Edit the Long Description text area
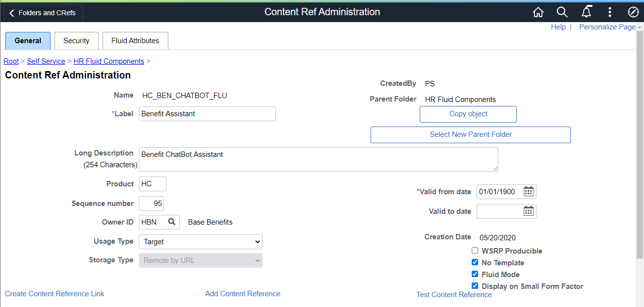Viewport: 644px width, 307px height. 318,159
